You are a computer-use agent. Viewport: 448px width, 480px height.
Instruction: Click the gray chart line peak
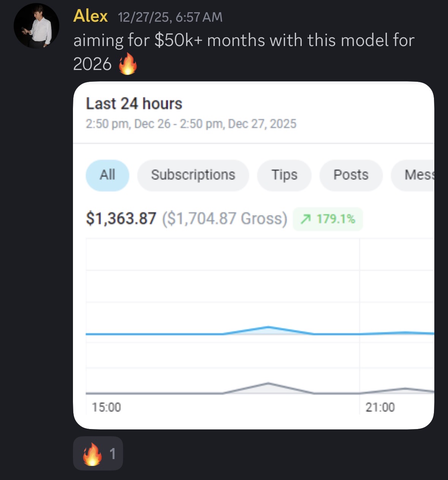click(268, 383)
